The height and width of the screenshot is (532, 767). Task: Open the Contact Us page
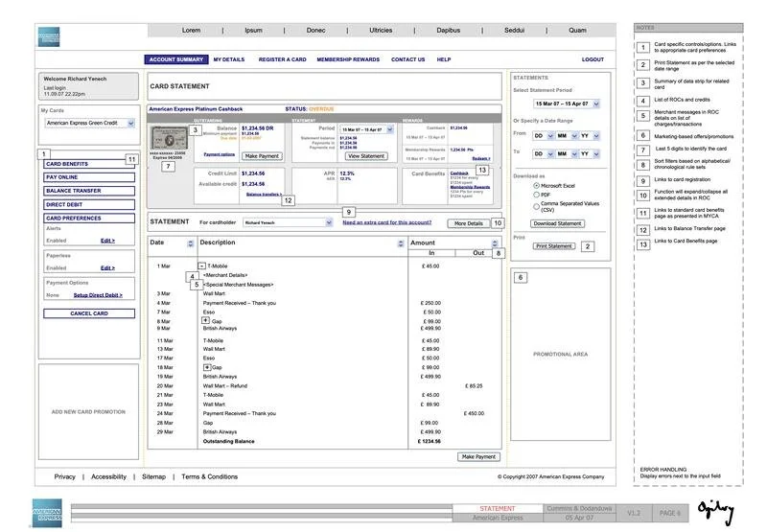coord(407,59)
